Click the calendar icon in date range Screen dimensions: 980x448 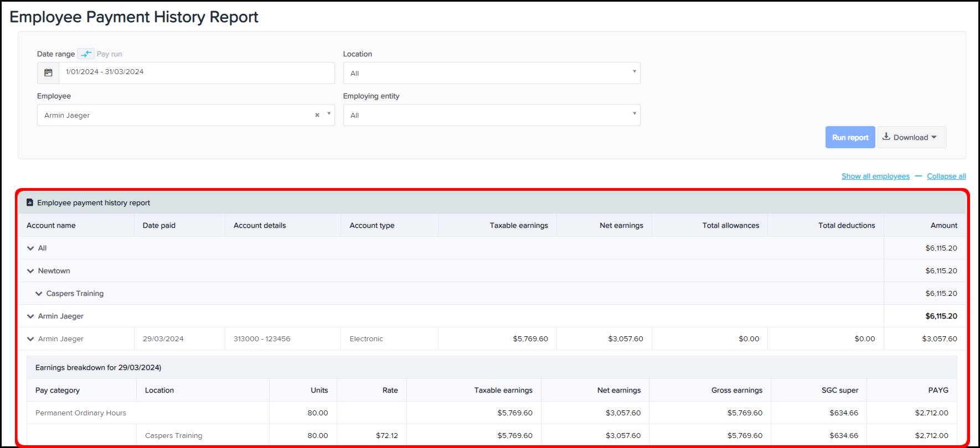(48, 72)
